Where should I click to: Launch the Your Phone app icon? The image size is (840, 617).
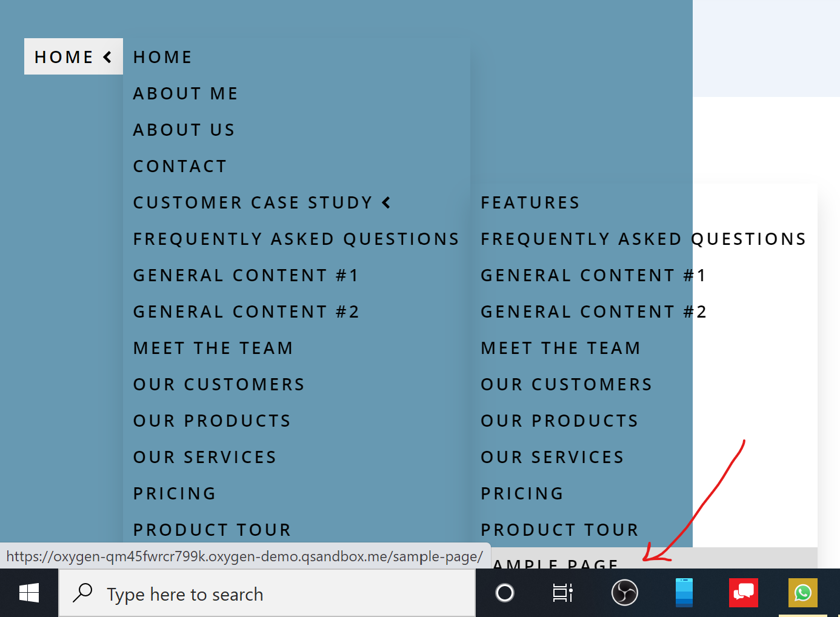click(684, 593)
